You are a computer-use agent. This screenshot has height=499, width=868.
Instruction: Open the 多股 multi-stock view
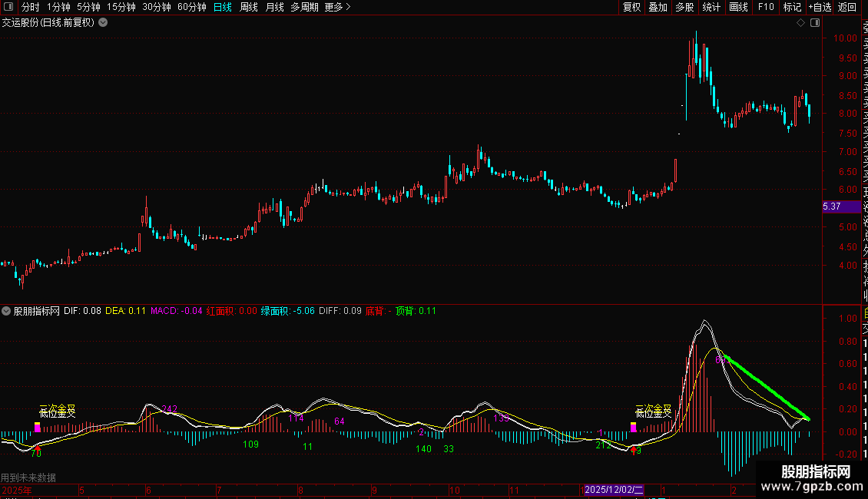pos(684,7)
